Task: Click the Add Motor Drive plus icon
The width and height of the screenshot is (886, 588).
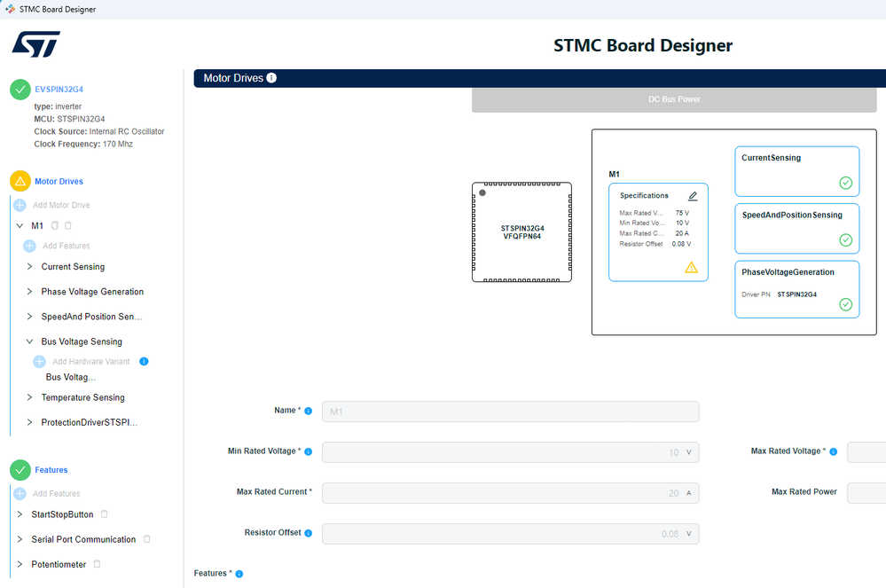Action: coord(20,205)
